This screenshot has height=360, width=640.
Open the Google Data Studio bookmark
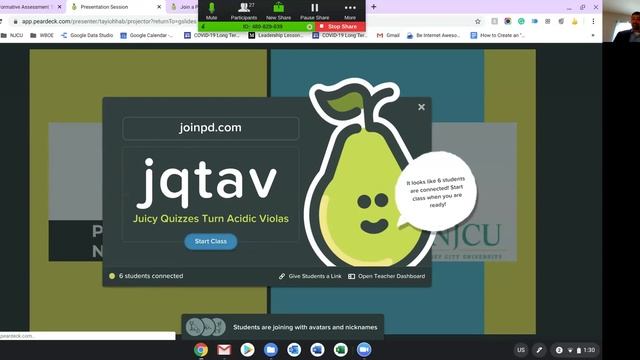click(x=87, y=36)
